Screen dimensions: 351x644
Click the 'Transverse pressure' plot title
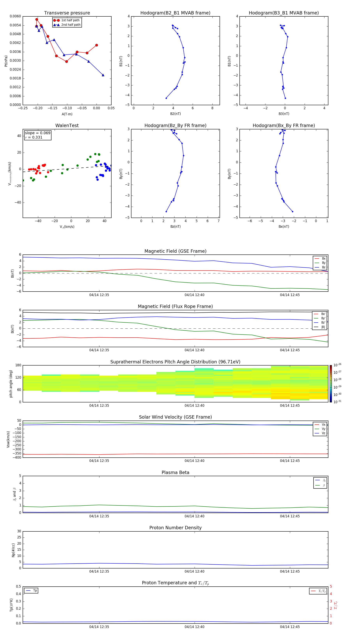point(67,13)
